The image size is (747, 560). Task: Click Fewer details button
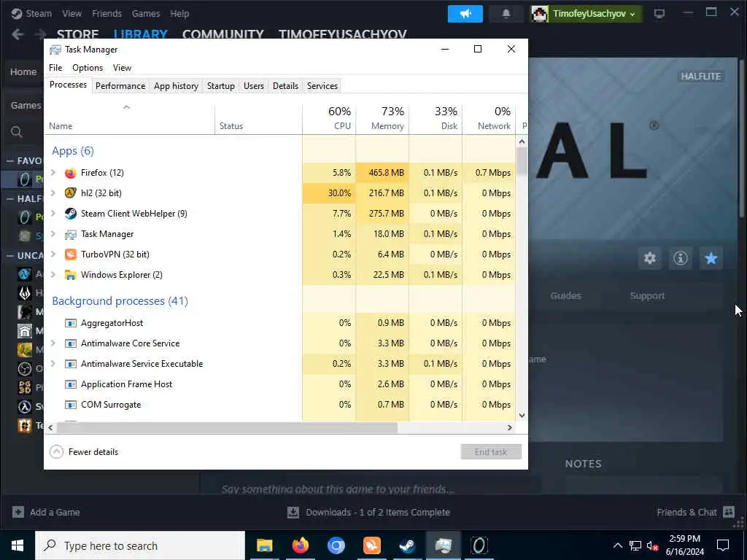[x=84, y=452]
